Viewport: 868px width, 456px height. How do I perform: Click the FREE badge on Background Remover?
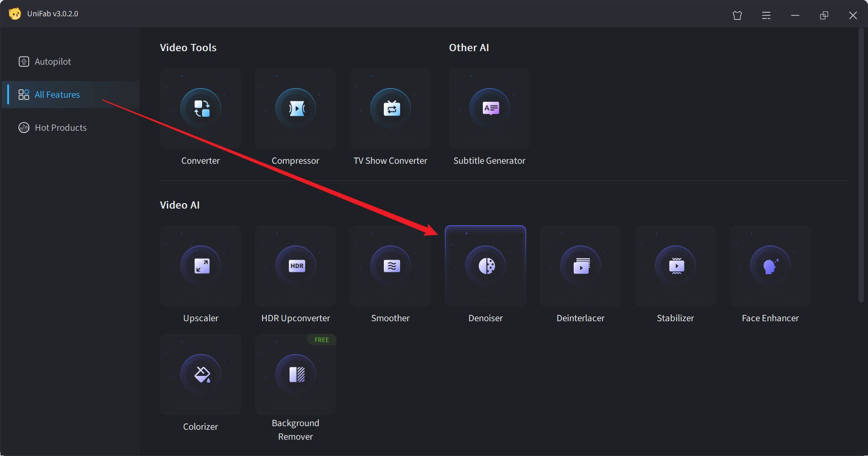click(322, 340)
